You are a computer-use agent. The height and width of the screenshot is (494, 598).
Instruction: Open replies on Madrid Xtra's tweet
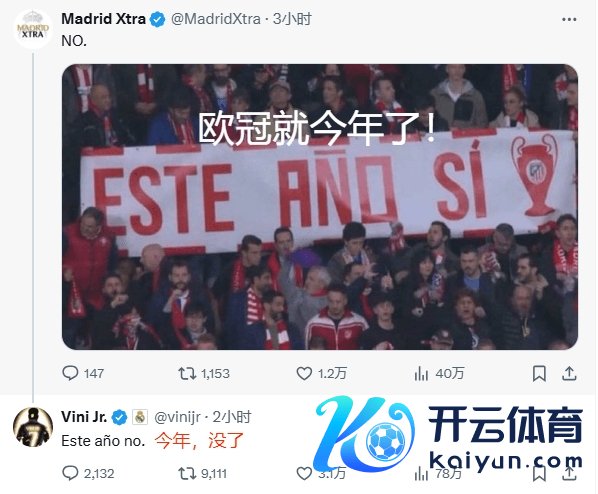coord(83,373)
